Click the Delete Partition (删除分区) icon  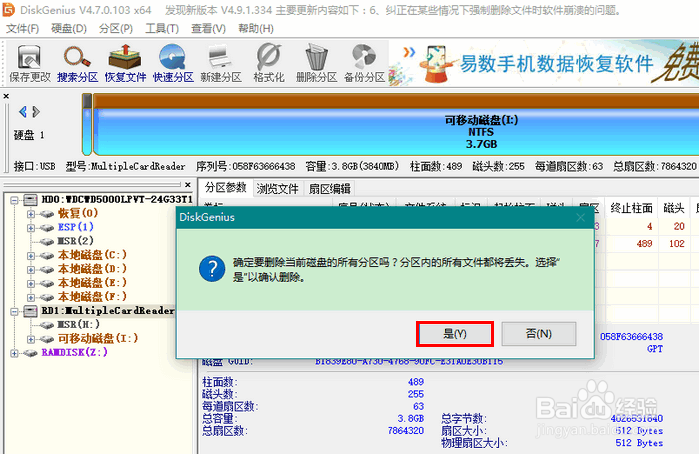click(x=317, y=63)
